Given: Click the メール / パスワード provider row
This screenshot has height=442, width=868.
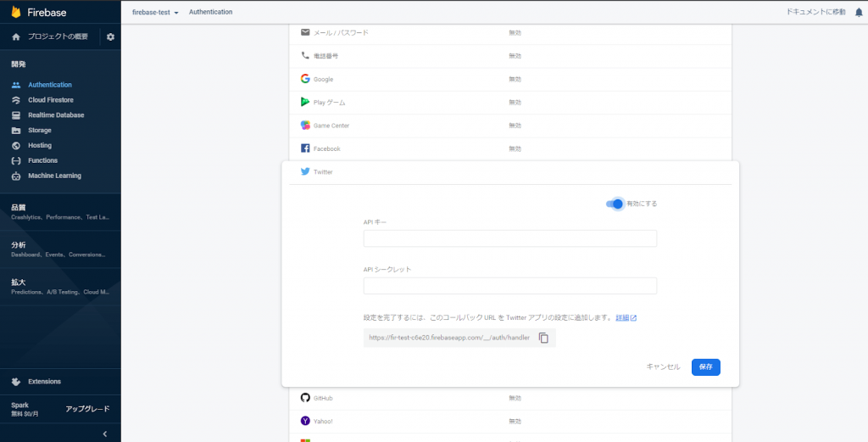Looking at the screenshot, I should point(509,33).
